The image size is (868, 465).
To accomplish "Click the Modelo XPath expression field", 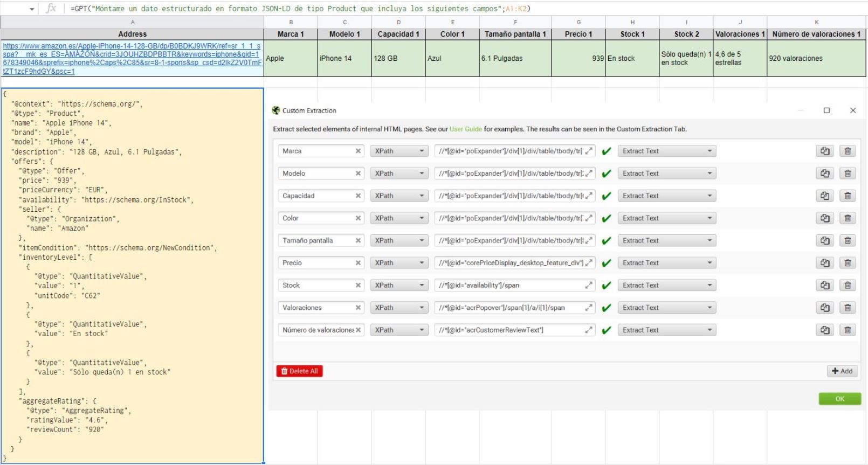I will pos(510,173).
